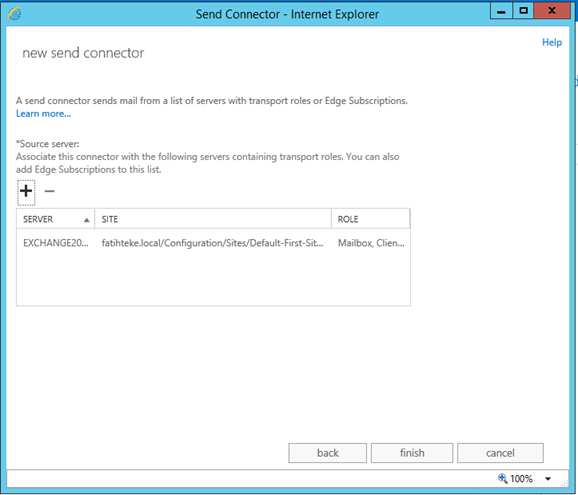Minimize the Send Connector window

pos(501,11)
